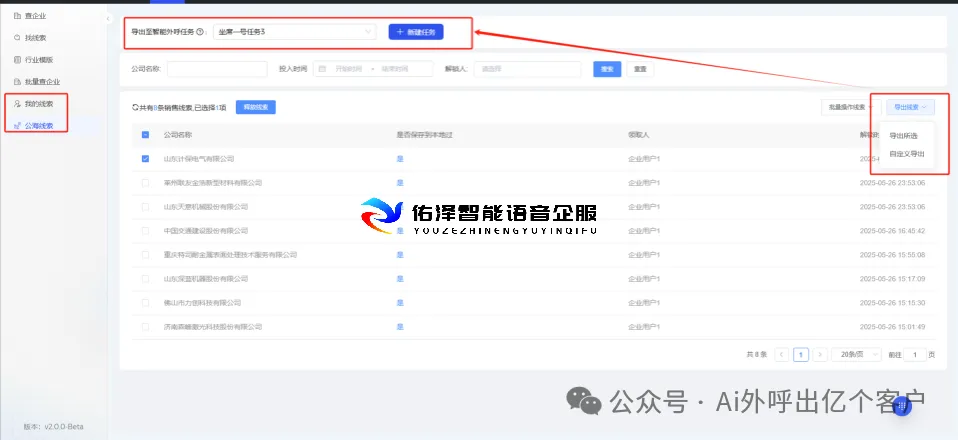This screenshot has width=958, height=440.
Task: Click timestamp 2025-06-26 15:01:49
Action: pyautogui.click(x=892, y=327)
